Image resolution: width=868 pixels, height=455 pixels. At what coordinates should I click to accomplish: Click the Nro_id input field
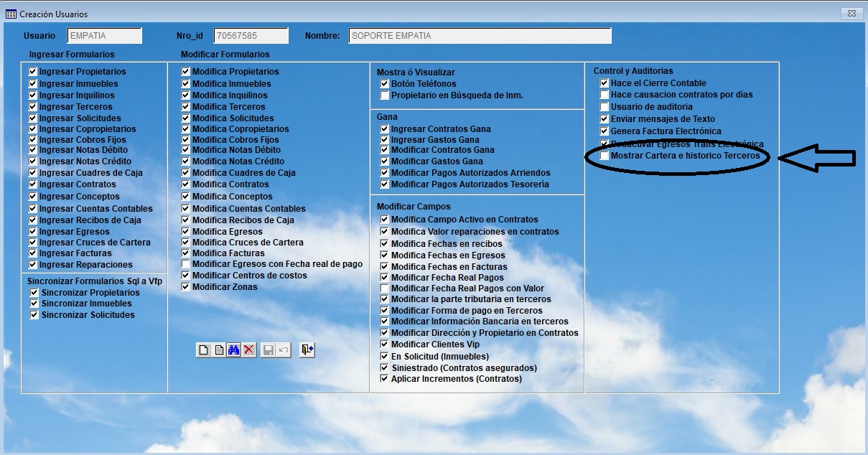pyautogui.click(x=251, y=36)
